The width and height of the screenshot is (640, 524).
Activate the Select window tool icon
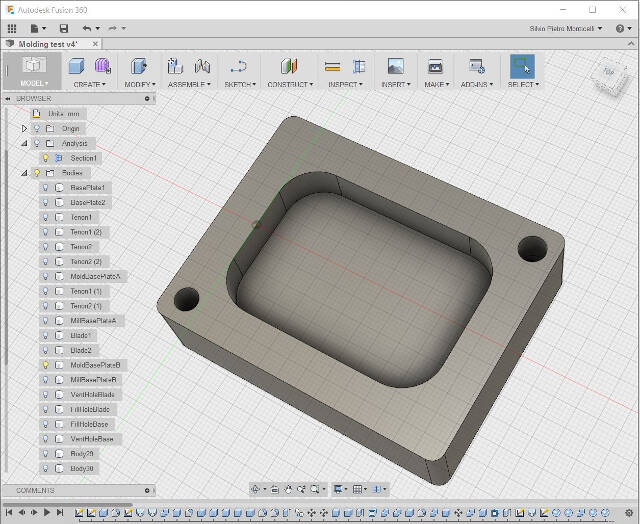coord(522,66)
